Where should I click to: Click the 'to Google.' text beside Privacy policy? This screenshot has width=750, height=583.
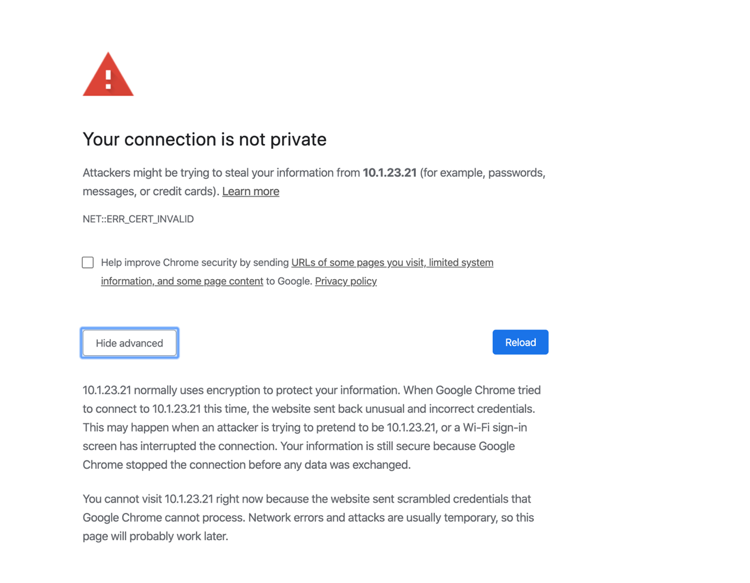point(288,281)
